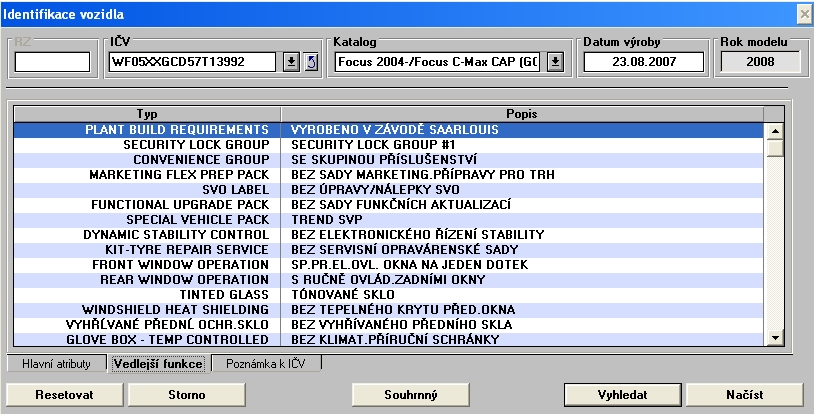Click the Typ column header
The image size is (814, 414).
147,114
